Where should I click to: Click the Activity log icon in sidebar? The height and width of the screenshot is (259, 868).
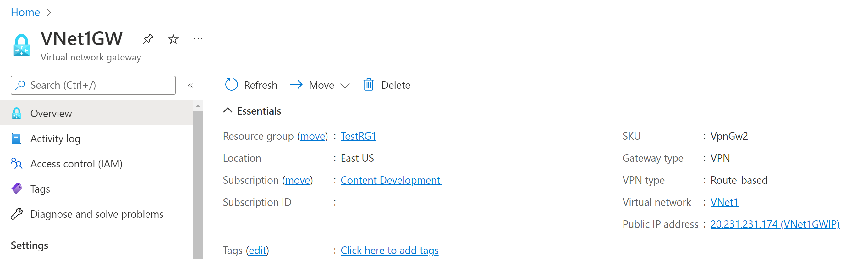coord(17,138)
